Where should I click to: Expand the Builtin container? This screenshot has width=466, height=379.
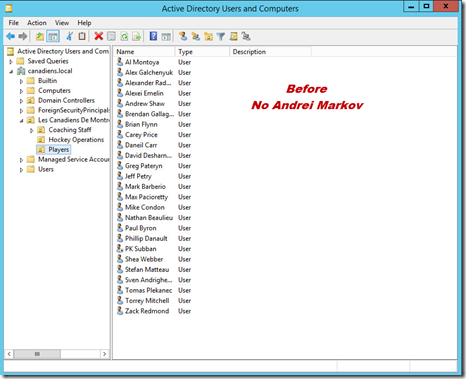tap(21, 81)
